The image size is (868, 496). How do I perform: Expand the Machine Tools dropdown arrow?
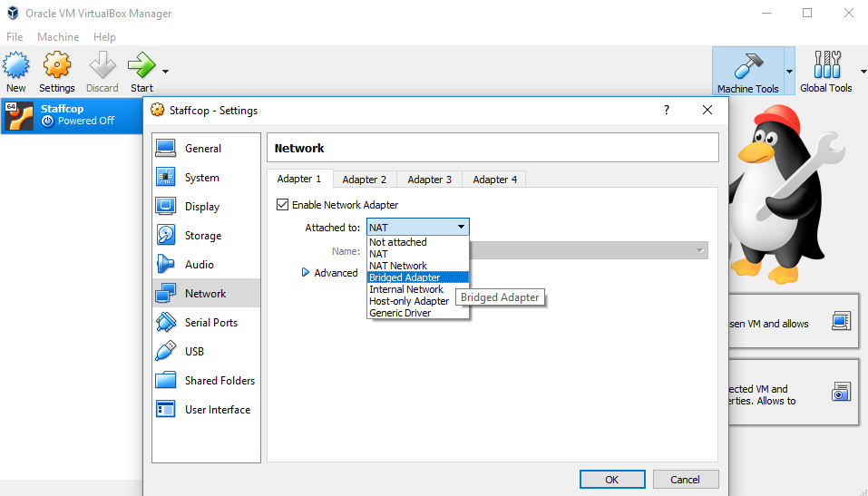(x=789, y=71)
